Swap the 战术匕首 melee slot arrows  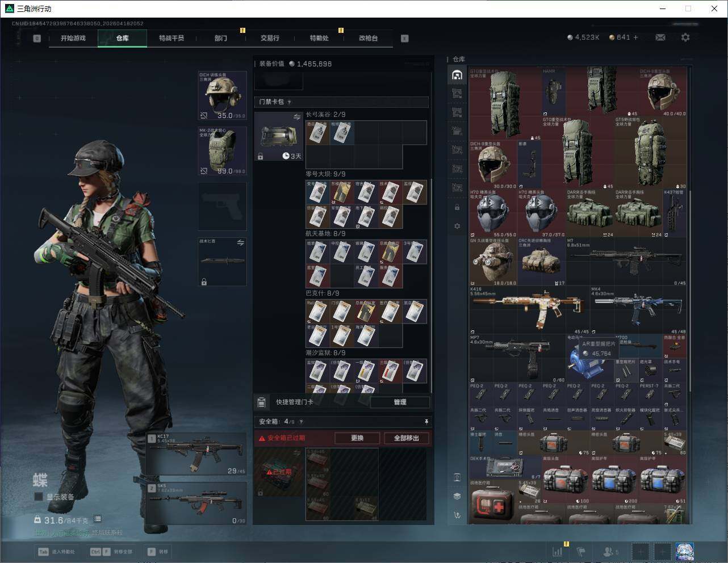(241, 242)
